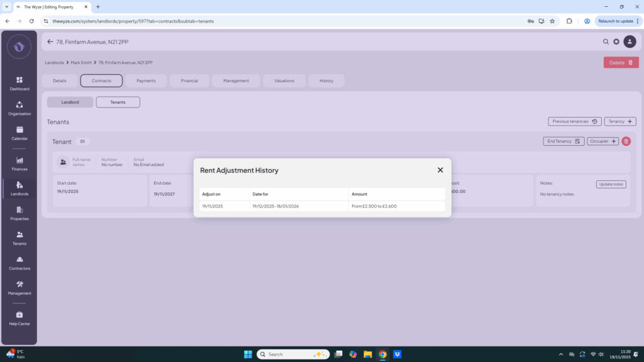644x362 pixels.
Task: Switch to the Landlord subtab
Action: click(70, 102)
